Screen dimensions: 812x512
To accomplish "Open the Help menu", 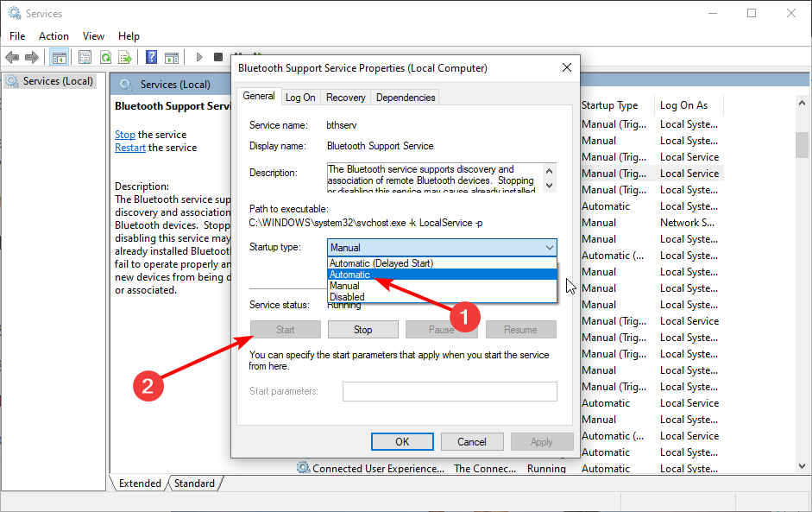I will coord(129,35).
